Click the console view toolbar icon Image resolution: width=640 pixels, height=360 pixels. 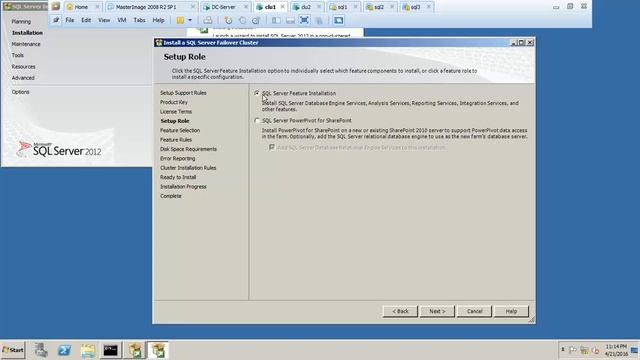pos(338,20)
